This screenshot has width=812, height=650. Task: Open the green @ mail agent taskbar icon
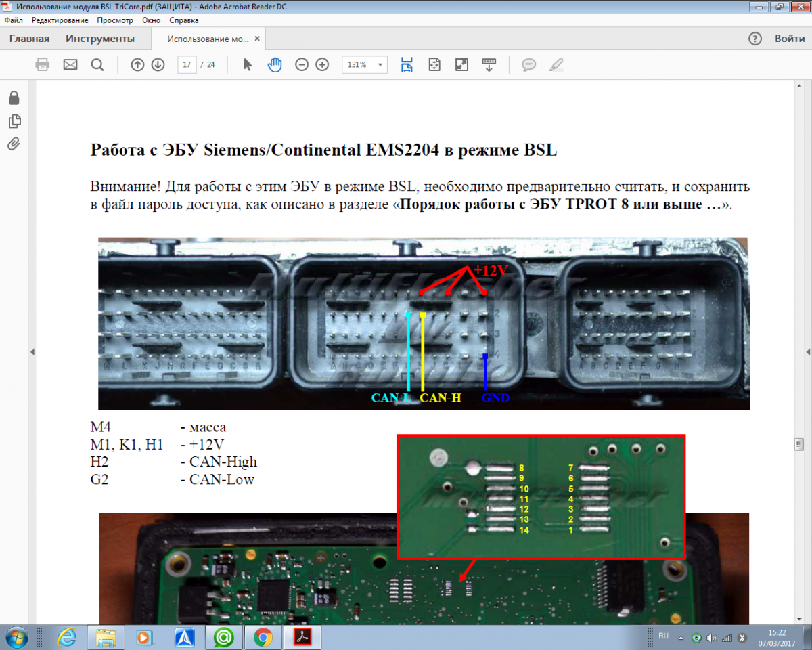tap(223, 637)
